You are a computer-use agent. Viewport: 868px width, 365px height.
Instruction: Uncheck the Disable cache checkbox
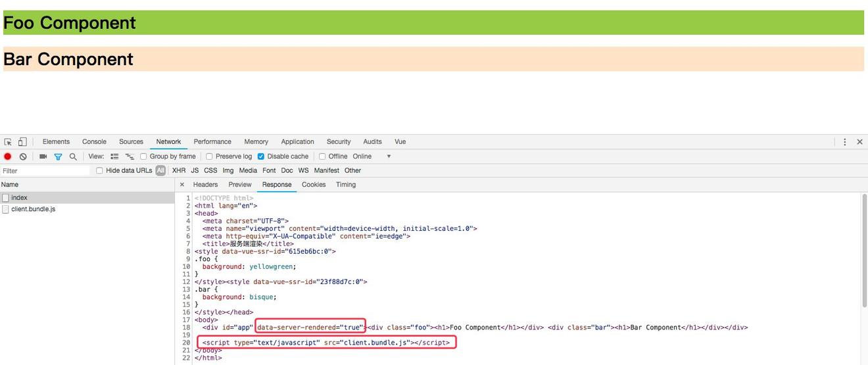tap(261, 157)
